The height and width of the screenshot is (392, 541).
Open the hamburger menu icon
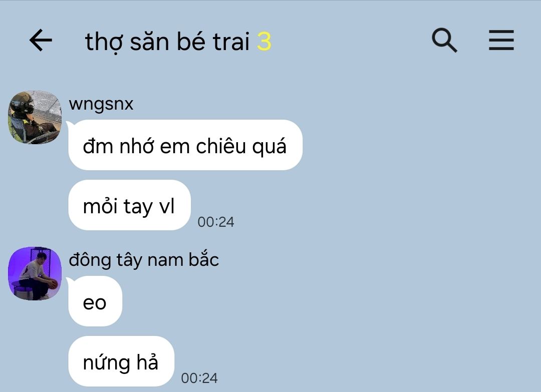[501, 41]
